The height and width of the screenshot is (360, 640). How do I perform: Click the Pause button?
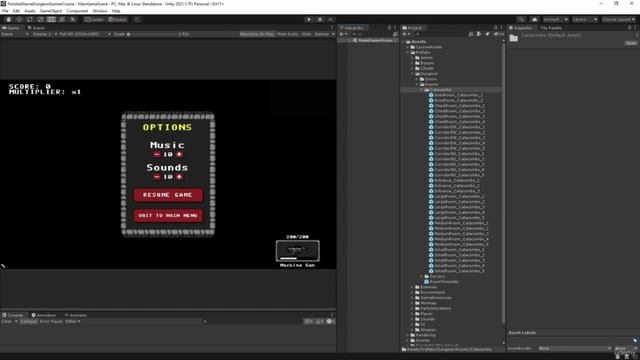pos(320,19)
